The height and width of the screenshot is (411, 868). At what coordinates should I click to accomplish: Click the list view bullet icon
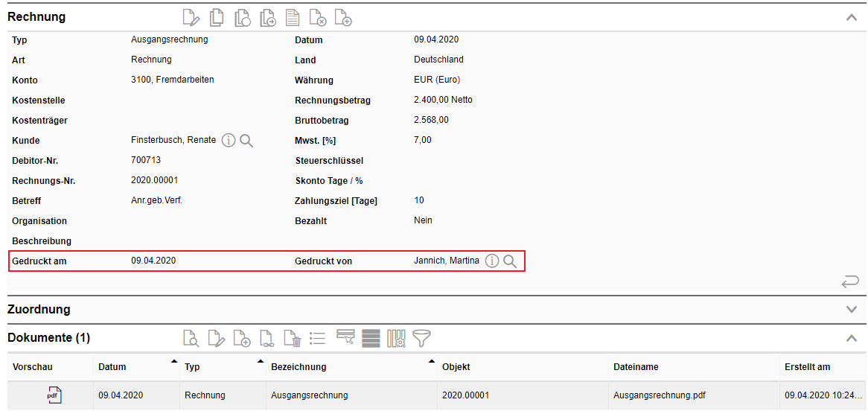tap(318, 338)
